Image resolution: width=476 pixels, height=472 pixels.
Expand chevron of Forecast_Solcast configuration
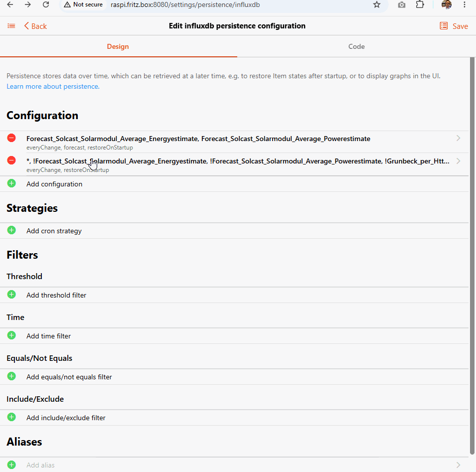[x=458, y=138]
